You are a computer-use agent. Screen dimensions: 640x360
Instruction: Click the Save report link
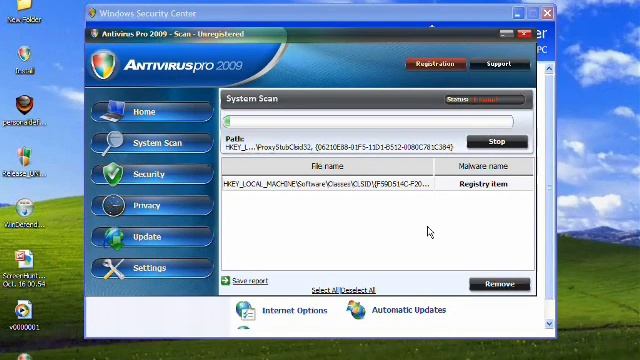tap(250, 281)
